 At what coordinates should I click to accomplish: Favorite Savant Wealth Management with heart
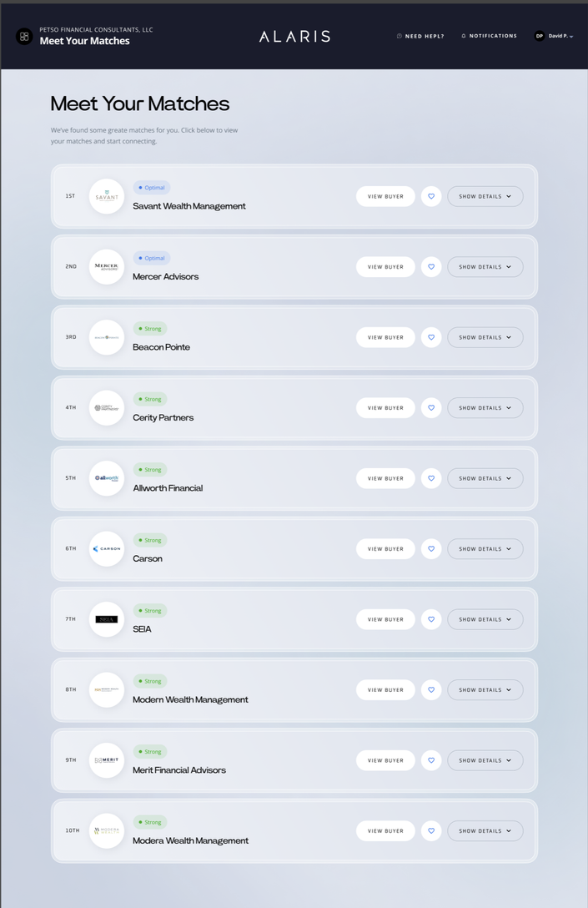tap(431, 196)
